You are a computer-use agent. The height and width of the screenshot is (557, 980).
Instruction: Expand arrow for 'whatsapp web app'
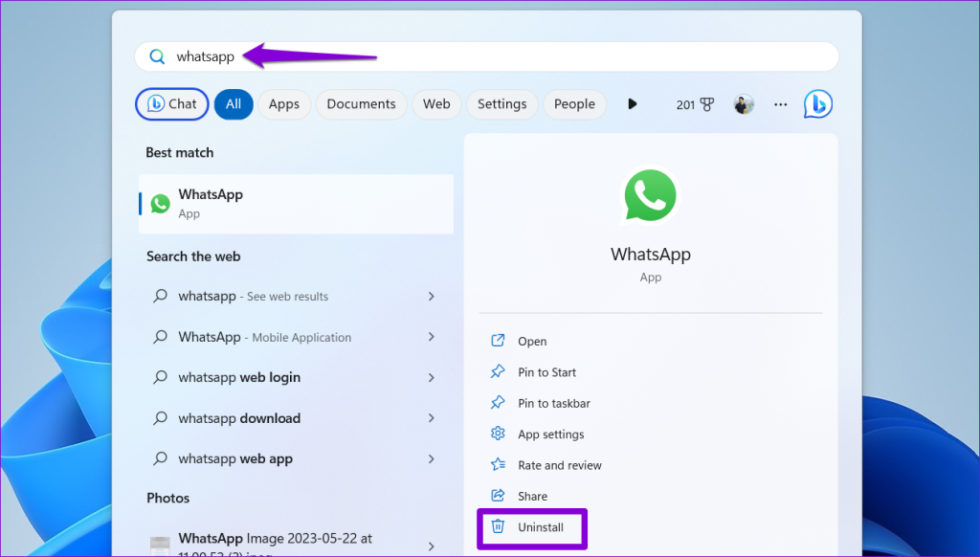click(432, 458)
